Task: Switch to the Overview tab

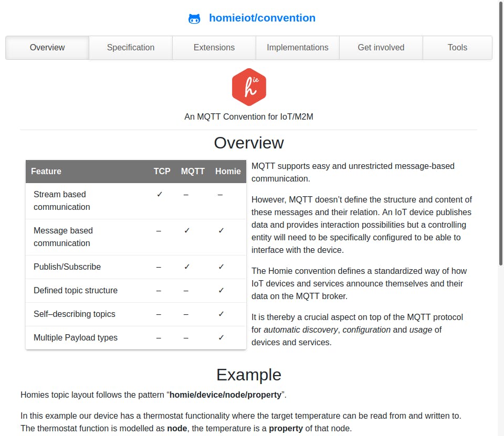Action: [x=47, y=48]
